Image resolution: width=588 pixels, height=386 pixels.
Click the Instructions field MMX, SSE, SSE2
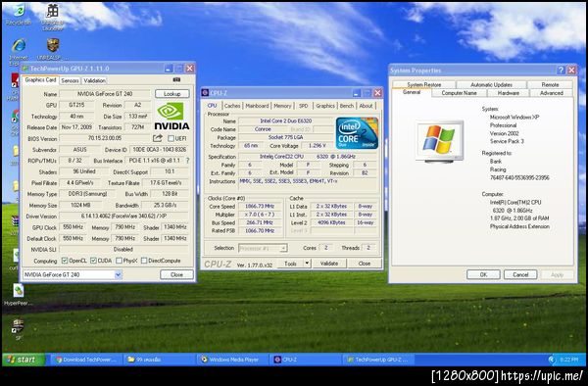click(x=308, y=184)
